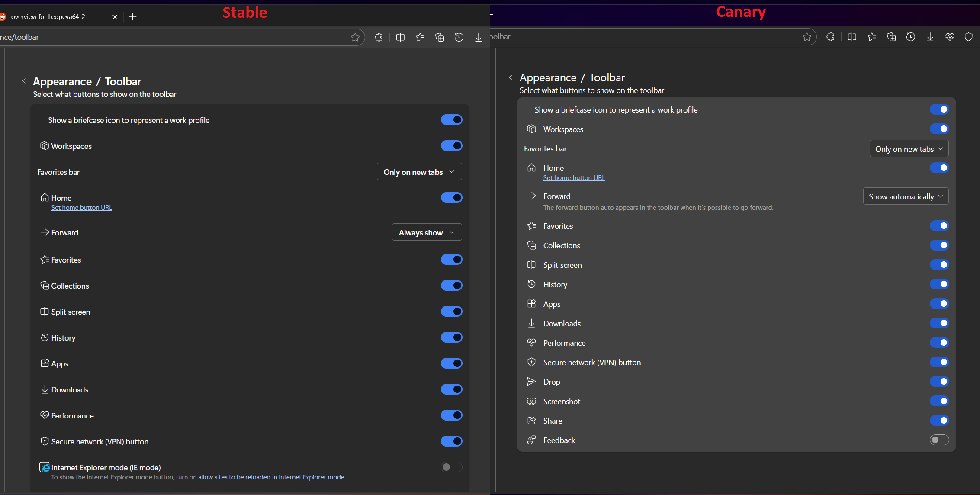Open the Always show Forward dropdown
The height and width of the screenshot is (495, 980).
(x=427, y=232)
